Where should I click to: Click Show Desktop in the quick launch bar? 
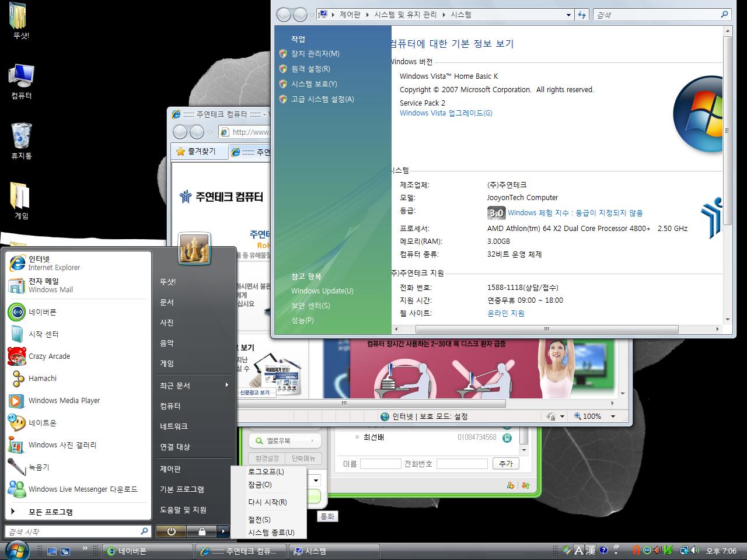(52, 551)
